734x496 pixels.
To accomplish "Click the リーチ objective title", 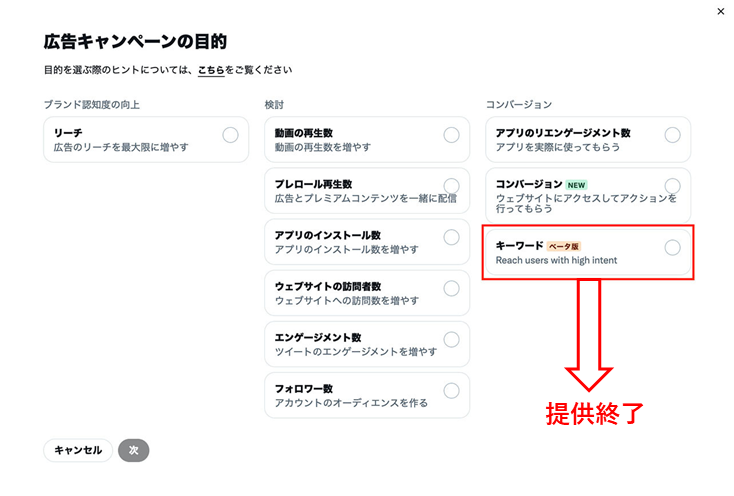I will (x=68, y=132).
